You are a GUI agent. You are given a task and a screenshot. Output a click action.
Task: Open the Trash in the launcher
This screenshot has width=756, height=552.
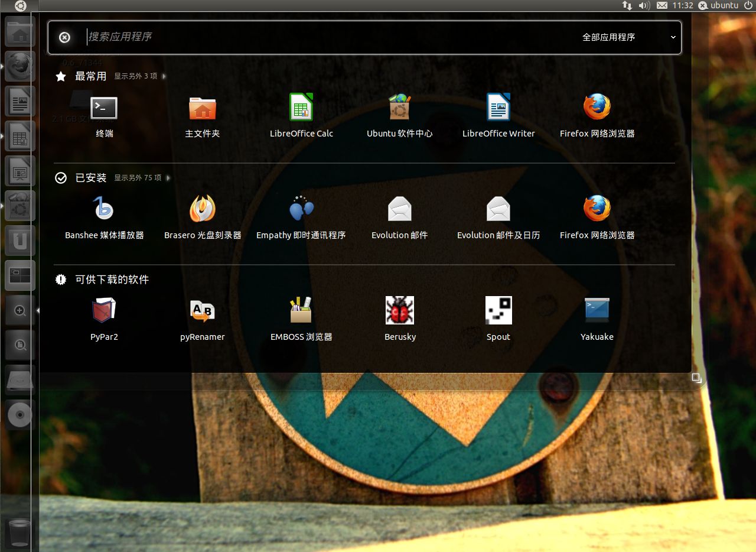click(x=20, y=532)
